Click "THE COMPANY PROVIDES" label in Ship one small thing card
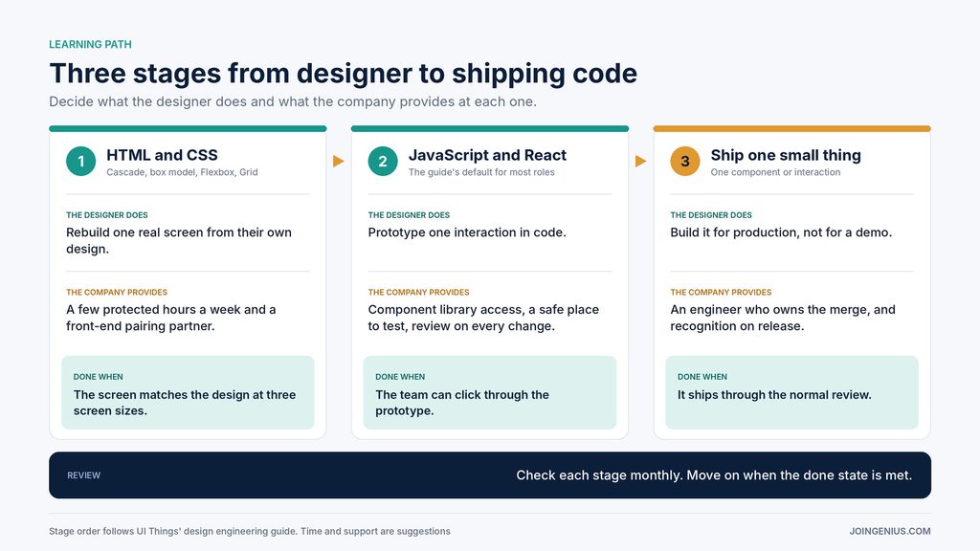980x551 pixels. 722,293
